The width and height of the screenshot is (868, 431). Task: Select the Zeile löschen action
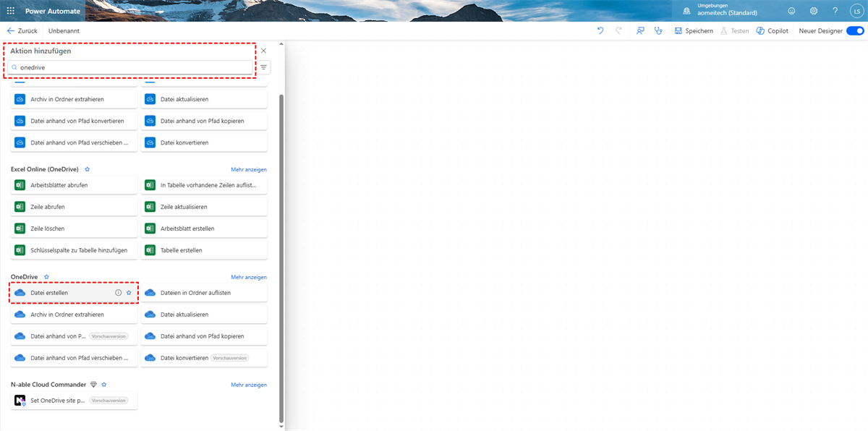(74, 229)
